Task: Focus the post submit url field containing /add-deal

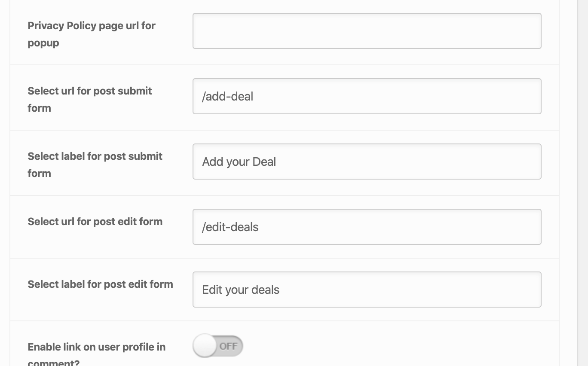Action: click(367, 96)
